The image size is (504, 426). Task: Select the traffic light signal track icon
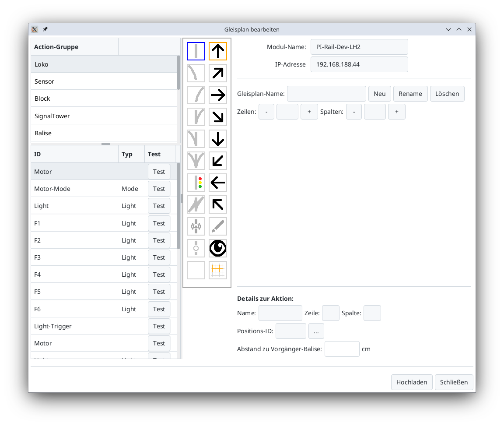(196, 183)
